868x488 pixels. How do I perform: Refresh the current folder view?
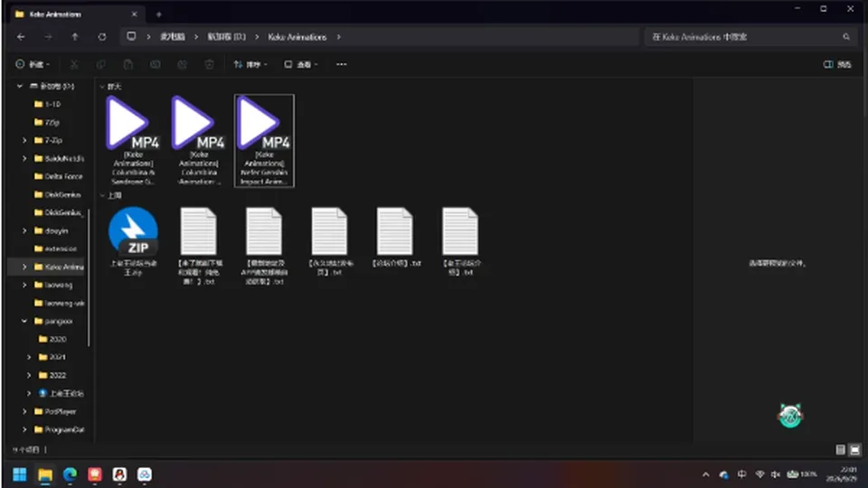(102, 37)
